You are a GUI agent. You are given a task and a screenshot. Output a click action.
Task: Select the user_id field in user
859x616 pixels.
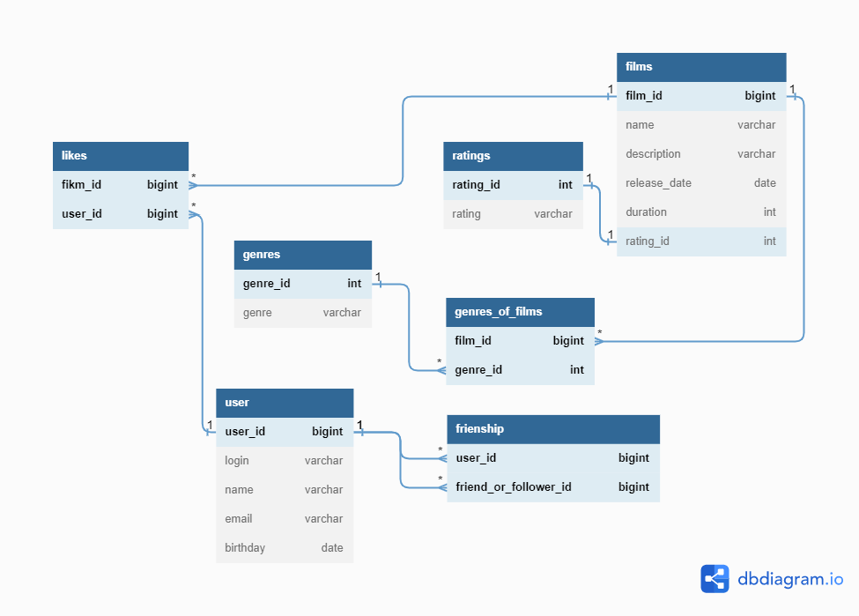click(x=284, y=432)
